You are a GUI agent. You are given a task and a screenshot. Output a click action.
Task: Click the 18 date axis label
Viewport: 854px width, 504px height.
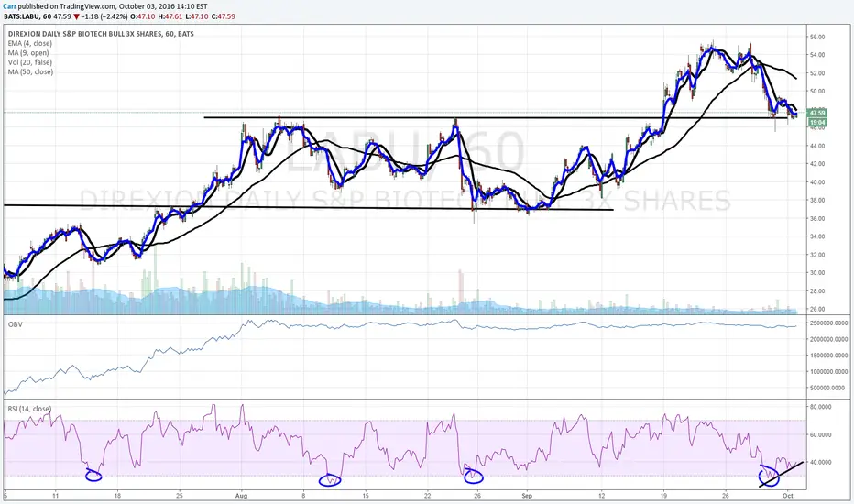click(117, 496)
